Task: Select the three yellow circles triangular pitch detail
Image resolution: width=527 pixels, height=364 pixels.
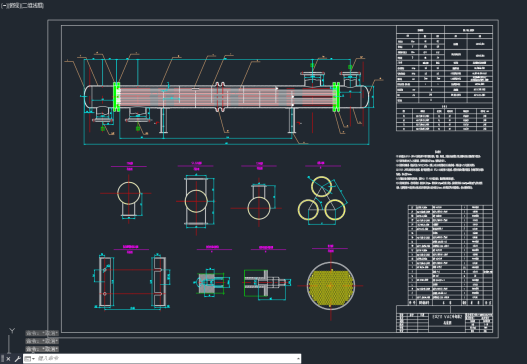Action: (x=322, y=199)
